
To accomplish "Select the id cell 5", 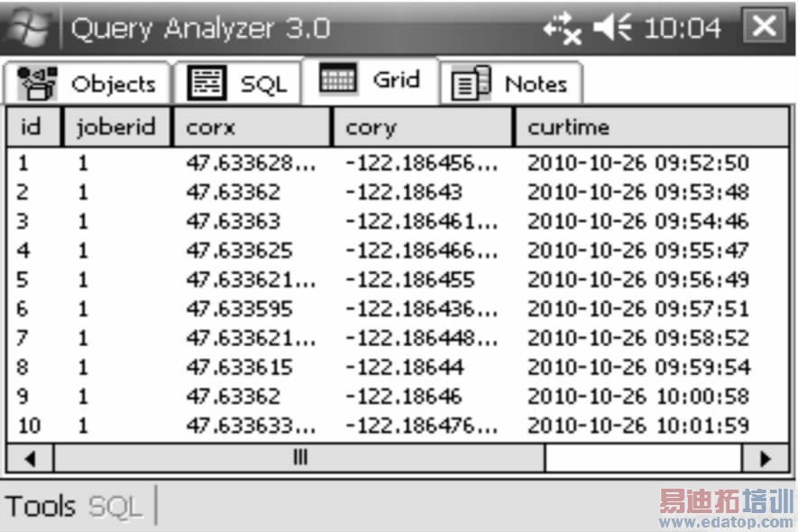I will point(23,280).
